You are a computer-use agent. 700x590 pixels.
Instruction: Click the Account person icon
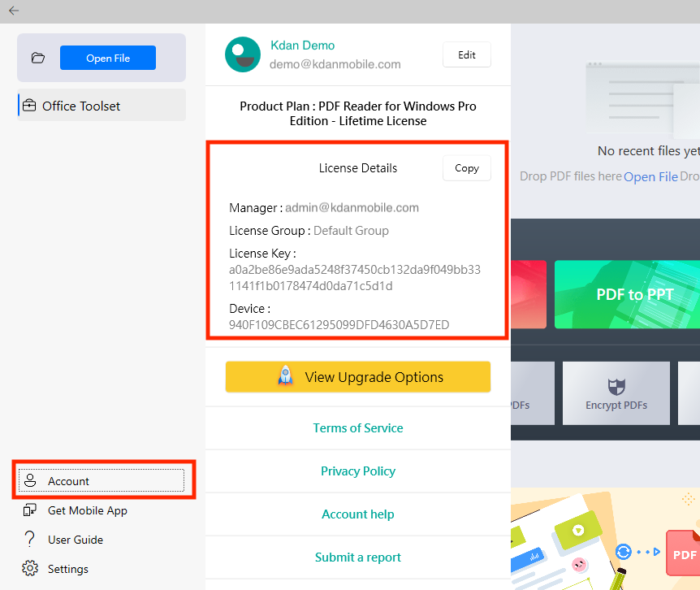30,480
